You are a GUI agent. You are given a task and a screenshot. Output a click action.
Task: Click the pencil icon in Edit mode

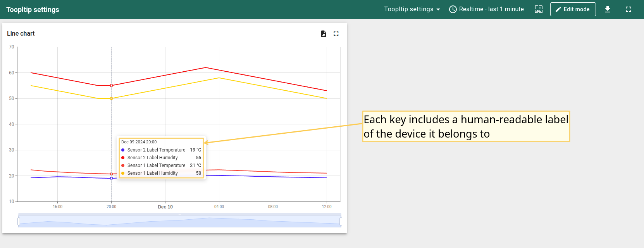pyautogui.click(x=558, y=9)
